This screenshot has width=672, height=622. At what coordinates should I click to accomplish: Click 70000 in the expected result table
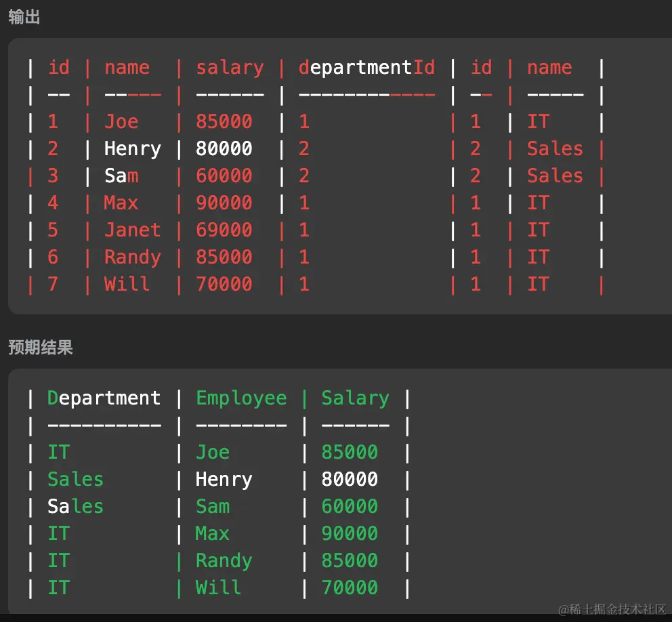point(350,587)
